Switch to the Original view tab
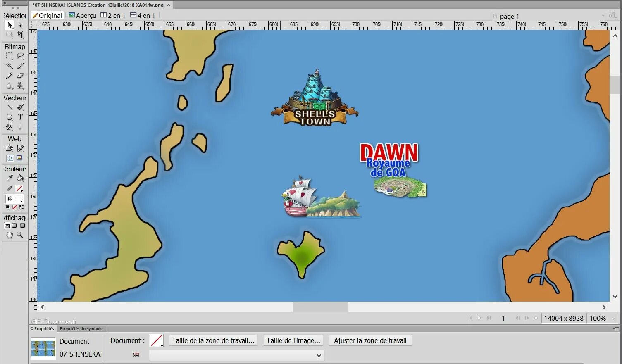The height and width of the screenshot is (364, 622). [x=47, y=15]
